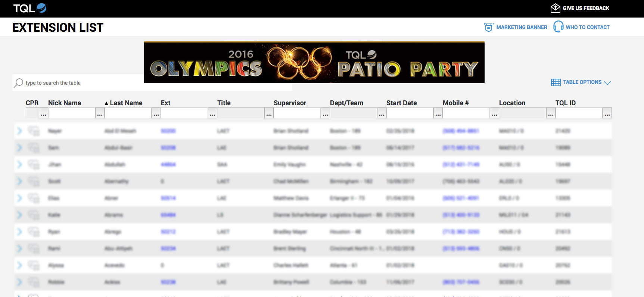644x297 pixels.
Task: Click the CPR chat icon for Alyssa
Action: point(34,265)
